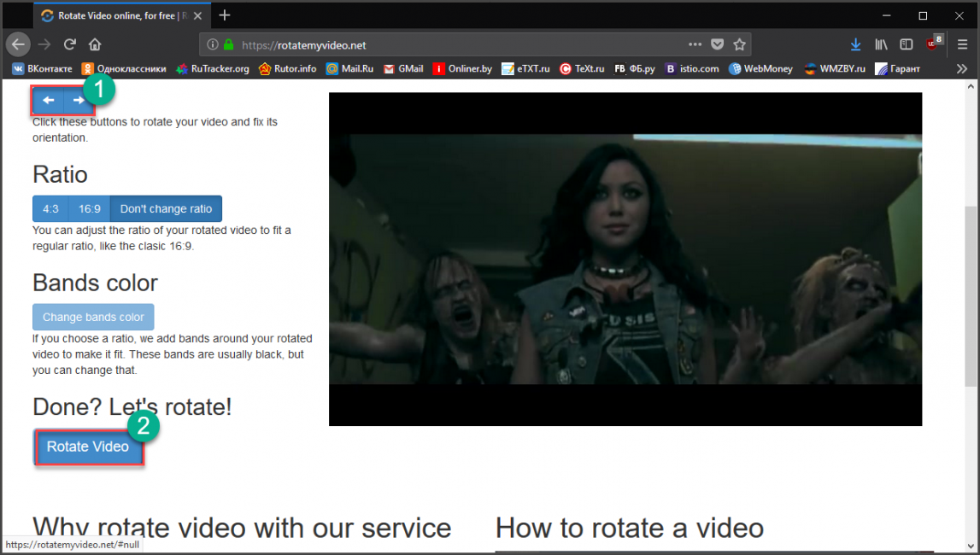Screen dimensions: 980x555
Task: Click the rotate right arrow button
Action: pyautogui.click(x=78, y=101)
